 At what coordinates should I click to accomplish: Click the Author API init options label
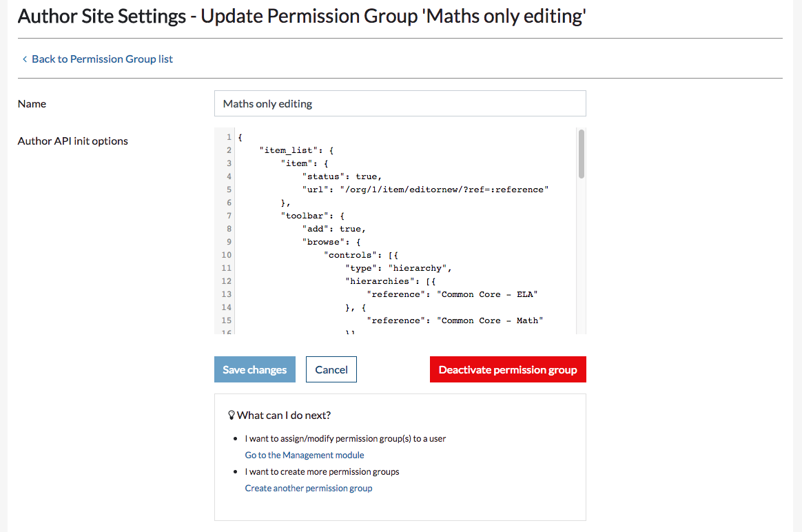72,141
